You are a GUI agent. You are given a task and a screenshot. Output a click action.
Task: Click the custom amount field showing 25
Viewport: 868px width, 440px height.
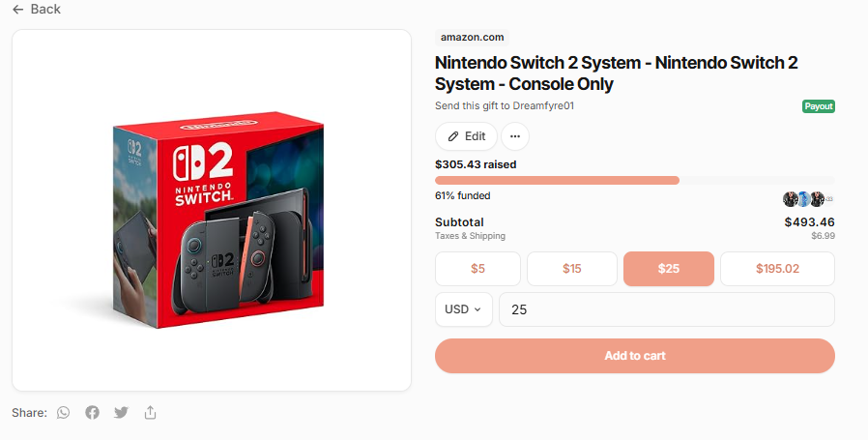[x=667, y=309]
